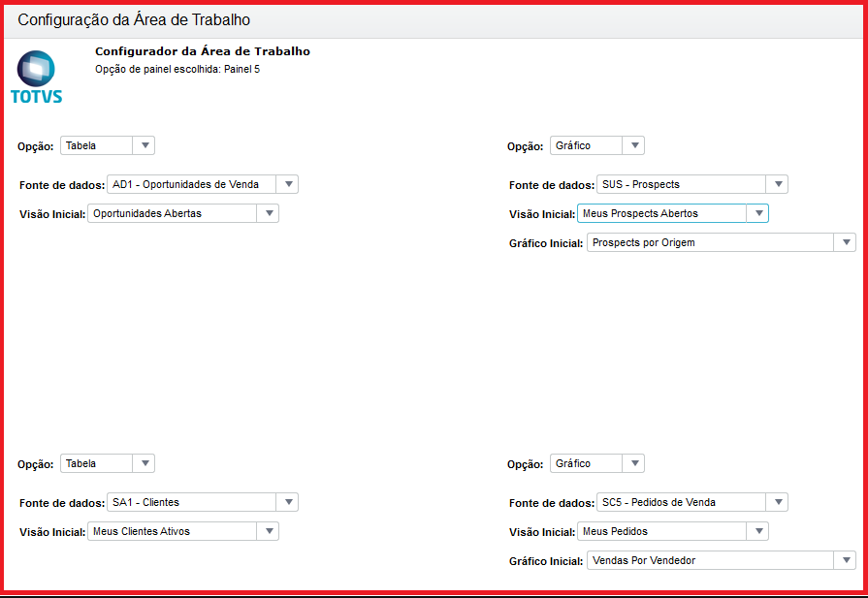Image resolution: width=868 pixels, height=598 pixels.
Task: Expand the Oportunidades Abertas initial view dropdown
Action: coord(183,213)
